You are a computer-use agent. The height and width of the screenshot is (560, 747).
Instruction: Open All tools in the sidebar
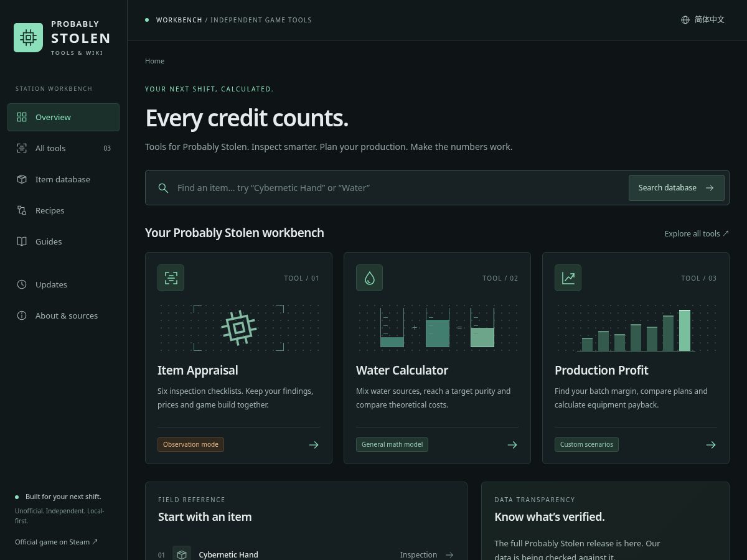tap(63, 148)
